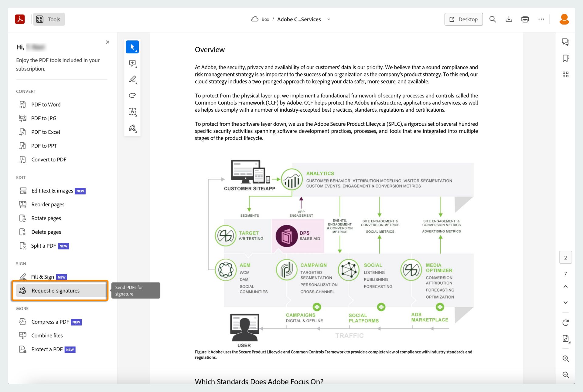Click the zoom in magnifier icon

pyautogui.click(x=565, y=359)
